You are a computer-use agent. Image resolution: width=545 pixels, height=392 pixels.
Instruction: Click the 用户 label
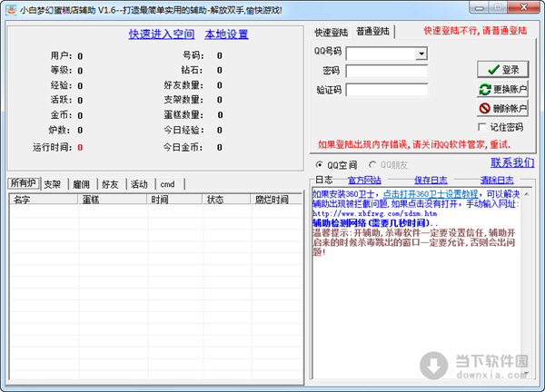[61, 55]
